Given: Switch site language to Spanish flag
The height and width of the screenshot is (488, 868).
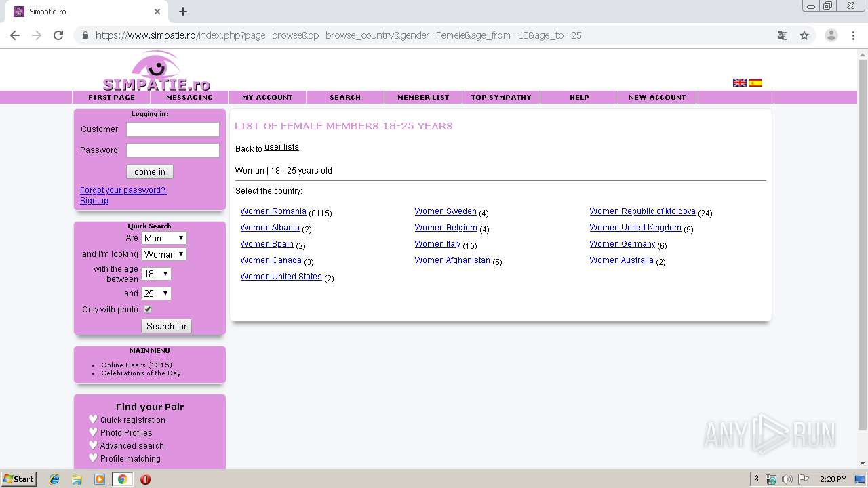Looking at the screenshot, I should [x=755, y=83].
